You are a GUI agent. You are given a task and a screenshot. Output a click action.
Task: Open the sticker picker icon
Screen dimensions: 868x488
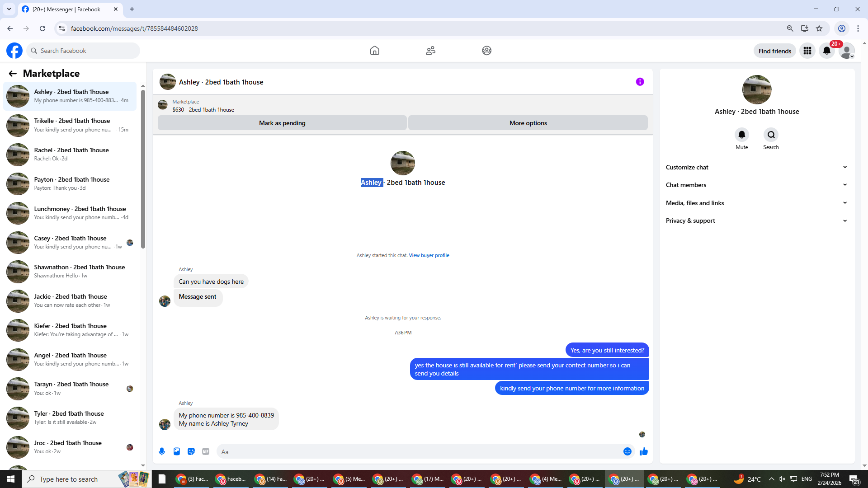coord(191,451)
